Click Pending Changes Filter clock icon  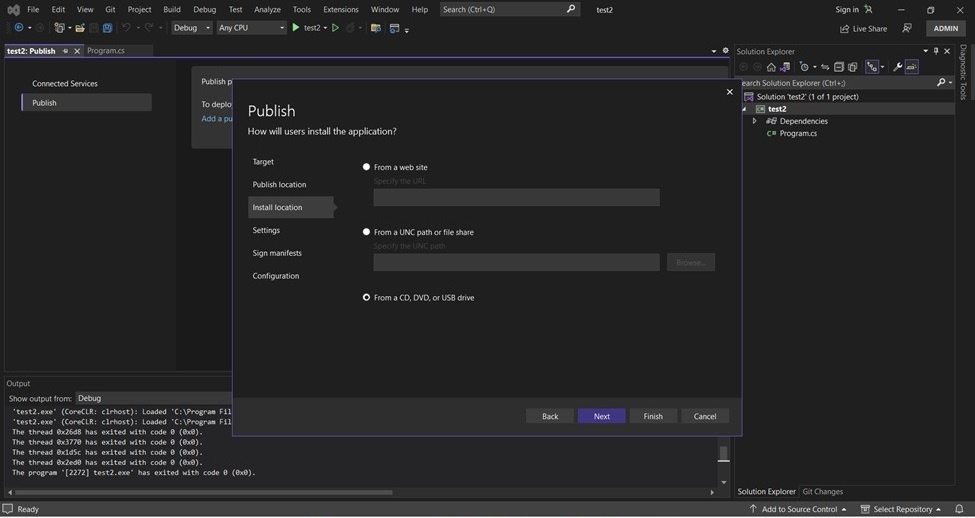click(x=804, y=67)
